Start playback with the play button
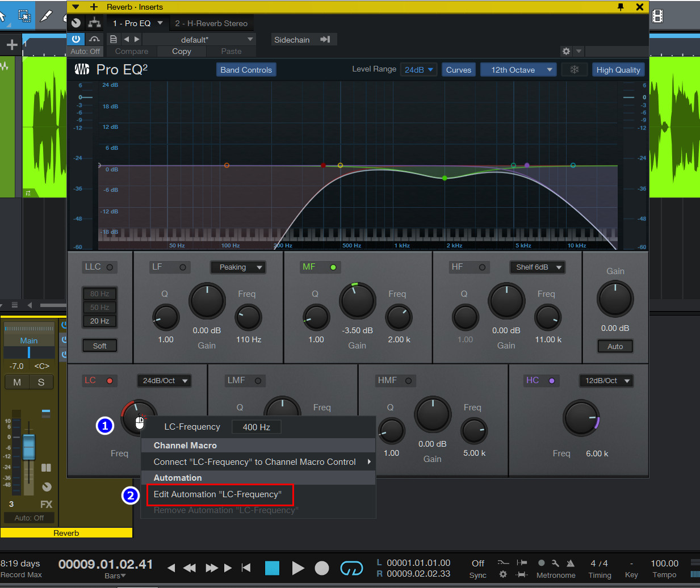Screen dimensions: 700x588 [297, 568]
